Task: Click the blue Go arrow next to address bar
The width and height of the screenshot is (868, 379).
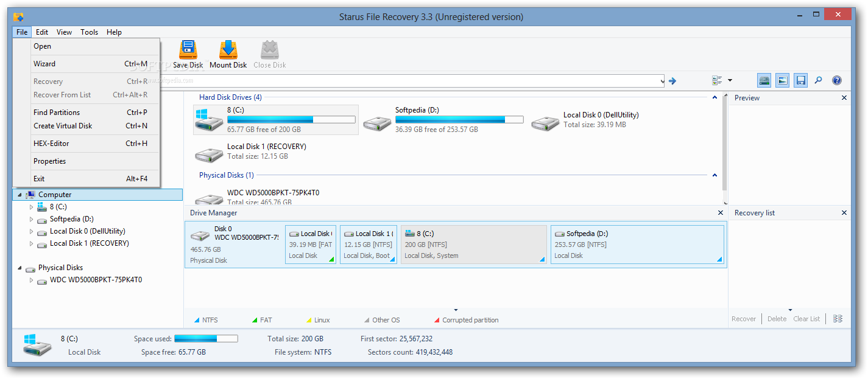Action: coord(672,80)
